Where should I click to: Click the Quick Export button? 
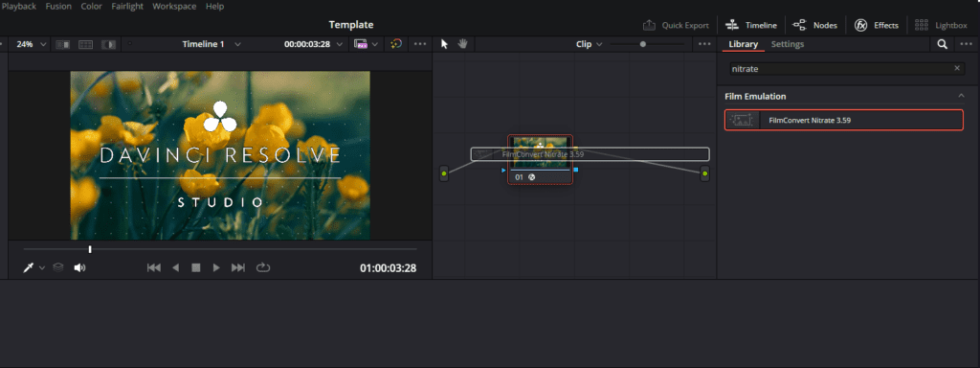click(x=677, y=25)
